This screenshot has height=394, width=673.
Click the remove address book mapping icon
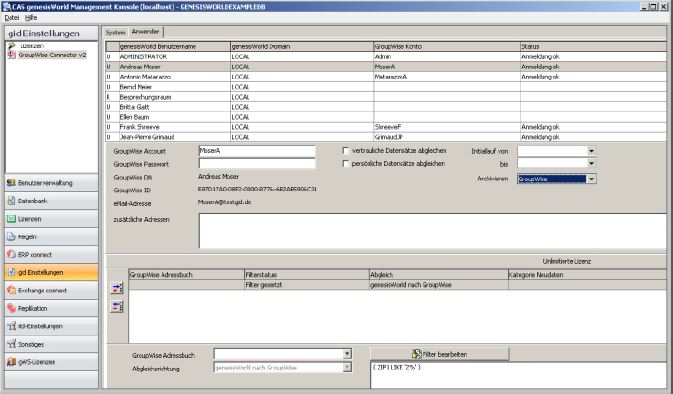click(x=117, y=306)
